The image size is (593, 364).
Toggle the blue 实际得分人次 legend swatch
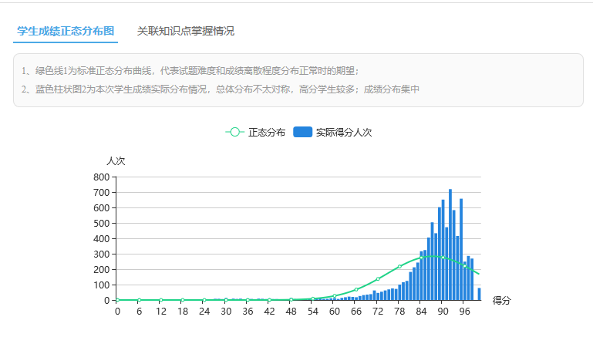[302, 132]
